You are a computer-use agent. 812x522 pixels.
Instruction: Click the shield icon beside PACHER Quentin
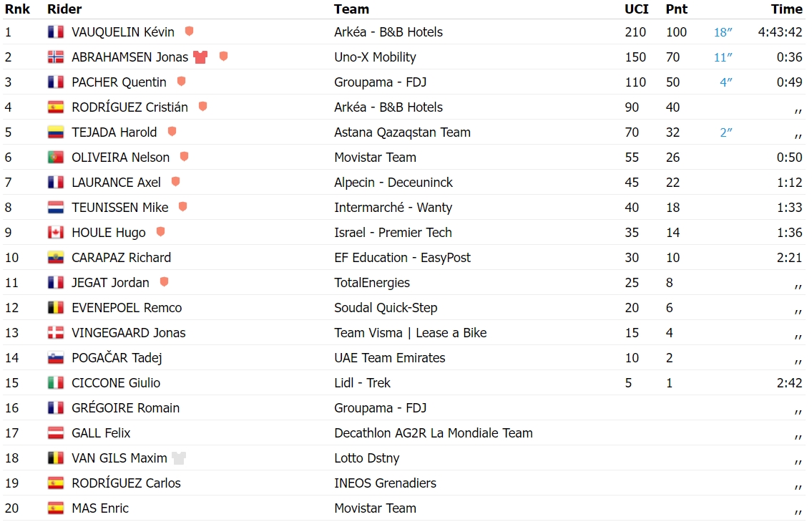click(181, 82)
